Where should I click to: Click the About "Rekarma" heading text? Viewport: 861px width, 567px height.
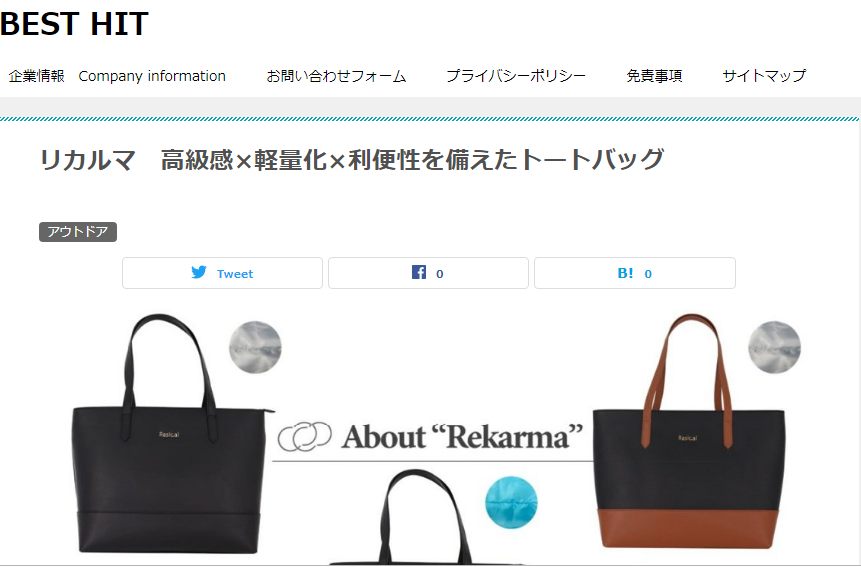461,437
